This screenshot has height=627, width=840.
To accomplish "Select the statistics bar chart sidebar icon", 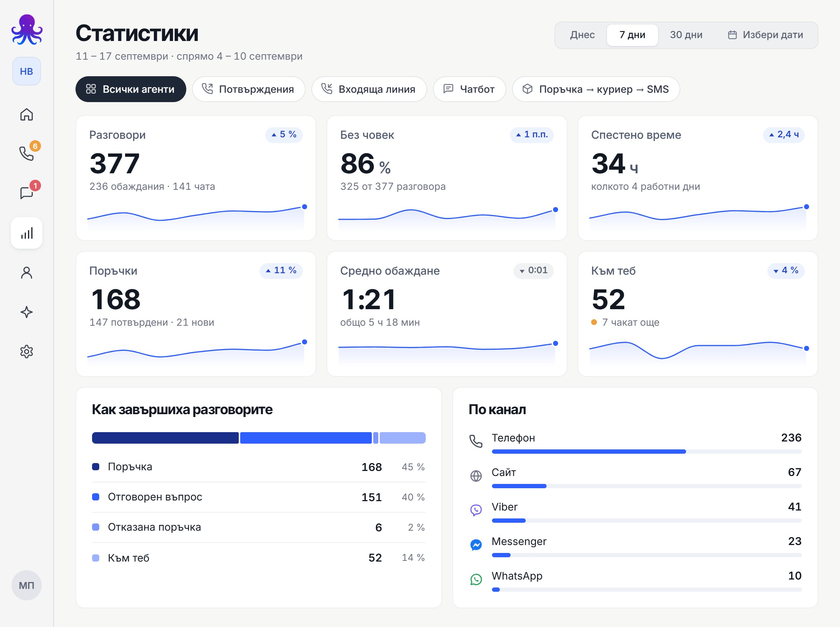I will coord(27,233).
